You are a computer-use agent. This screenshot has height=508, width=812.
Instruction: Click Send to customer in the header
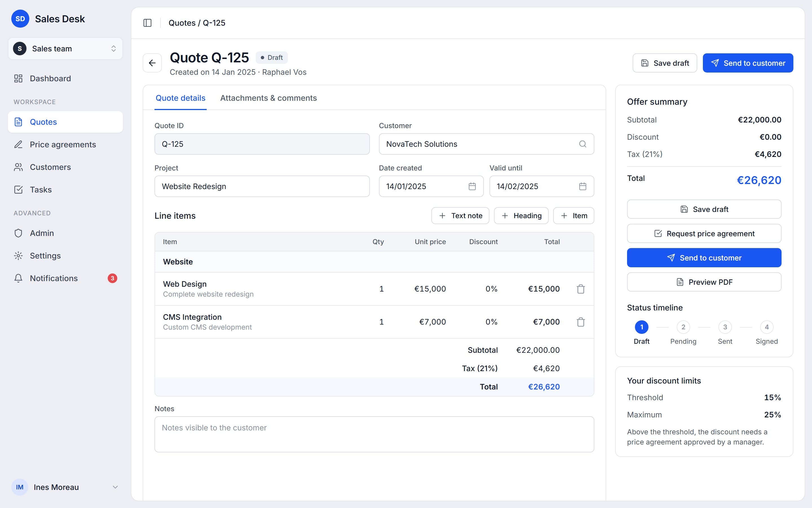point(748,63)
